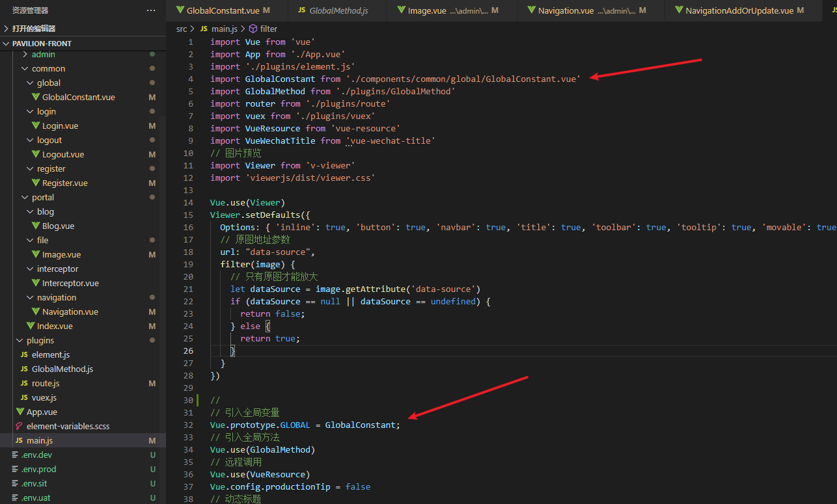837x504 pixels.
Task: Collapse the portal folder
Action: tap(25, 197)
